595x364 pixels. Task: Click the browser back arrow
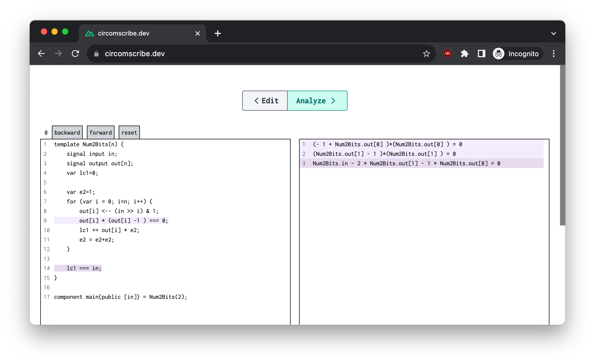[x=41, y=54]
